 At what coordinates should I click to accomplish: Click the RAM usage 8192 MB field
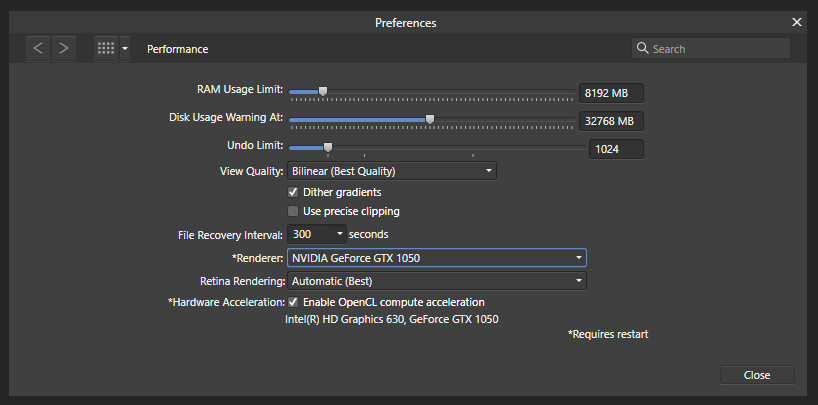611,93
